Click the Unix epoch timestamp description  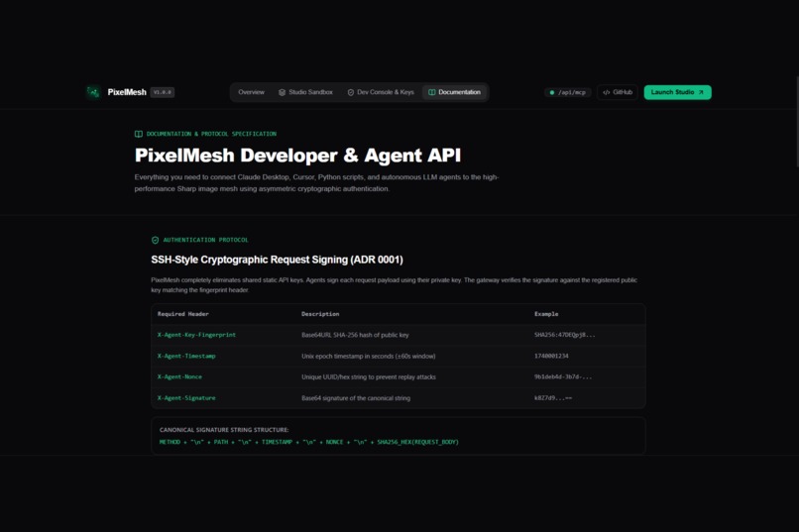click(x=369, y=356)
